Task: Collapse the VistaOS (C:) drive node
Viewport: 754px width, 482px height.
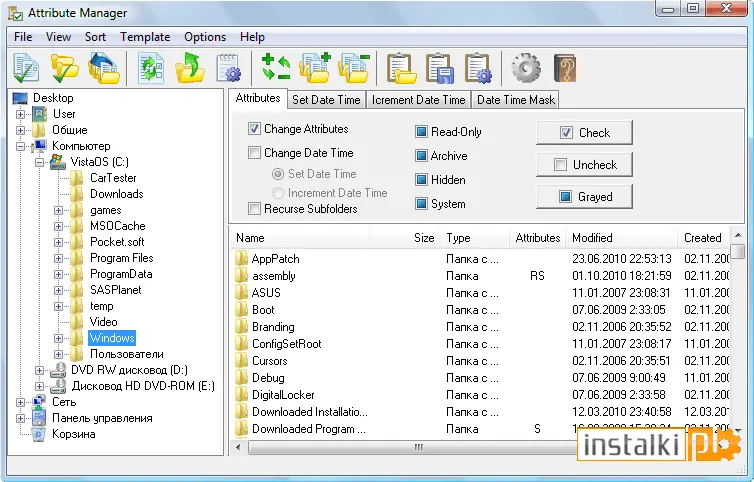Action: coord(39,162)
